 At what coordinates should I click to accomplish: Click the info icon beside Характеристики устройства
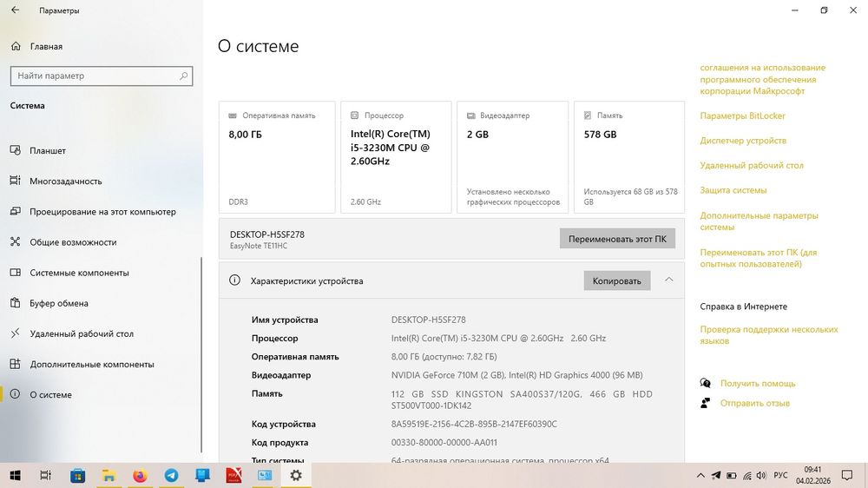coord(234,280)
